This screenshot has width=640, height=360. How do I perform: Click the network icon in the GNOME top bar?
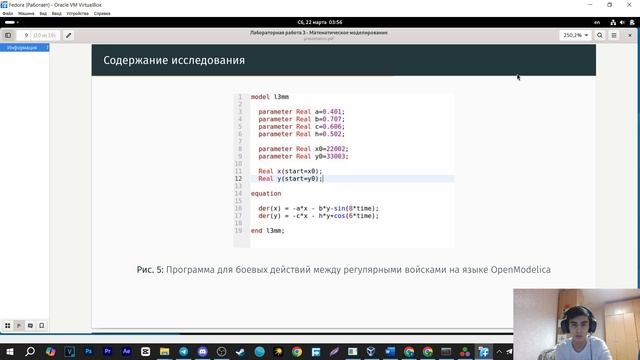[x=613, y=22]
